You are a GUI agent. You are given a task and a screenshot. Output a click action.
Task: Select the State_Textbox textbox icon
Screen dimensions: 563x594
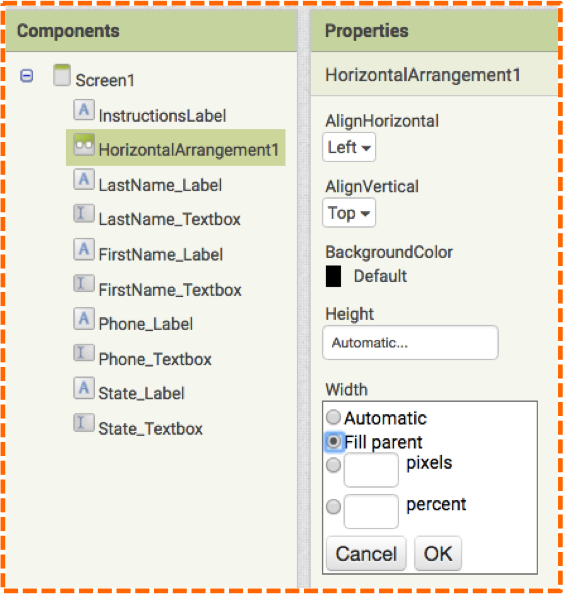click(84, 422)
